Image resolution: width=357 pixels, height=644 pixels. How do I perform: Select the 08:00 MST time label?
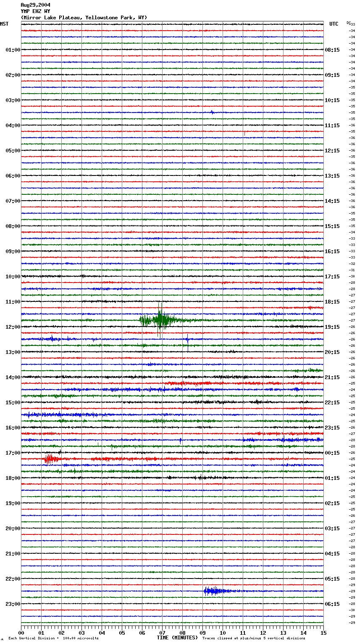13,226
